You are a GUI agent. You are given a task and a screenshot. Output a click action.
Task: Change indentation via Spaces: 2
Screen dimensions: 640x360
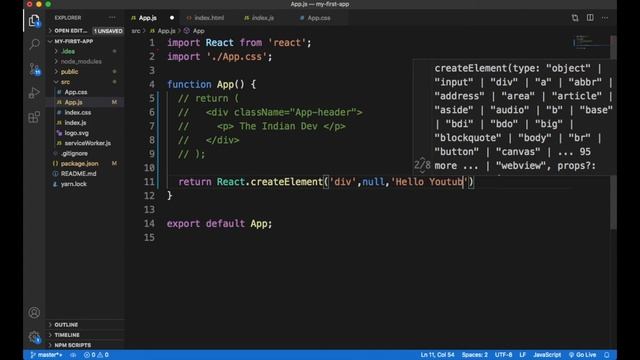click(x=475, y=355)
